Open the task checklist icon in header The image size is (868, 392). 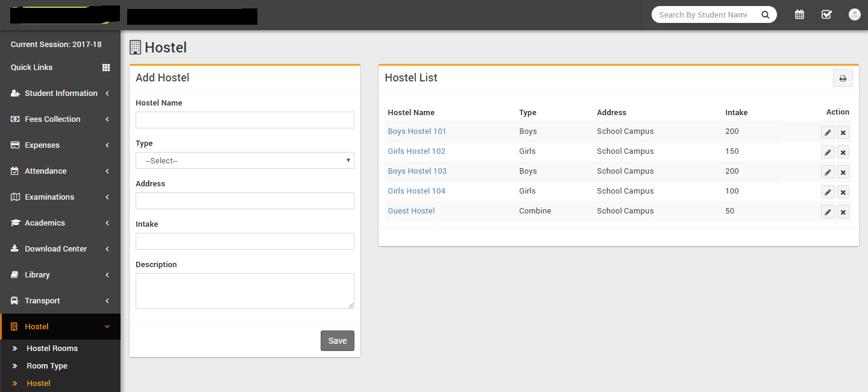(x=826, y=14)
